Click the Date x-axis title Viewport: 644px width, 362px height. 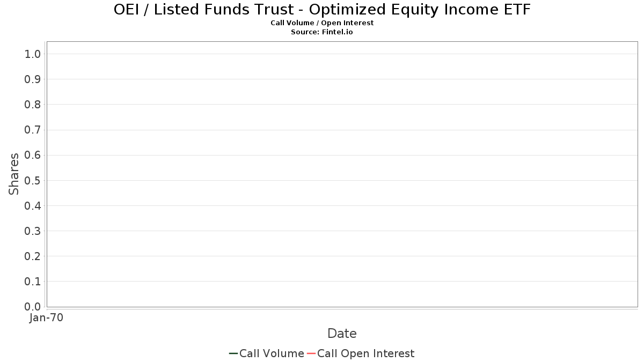342,334
